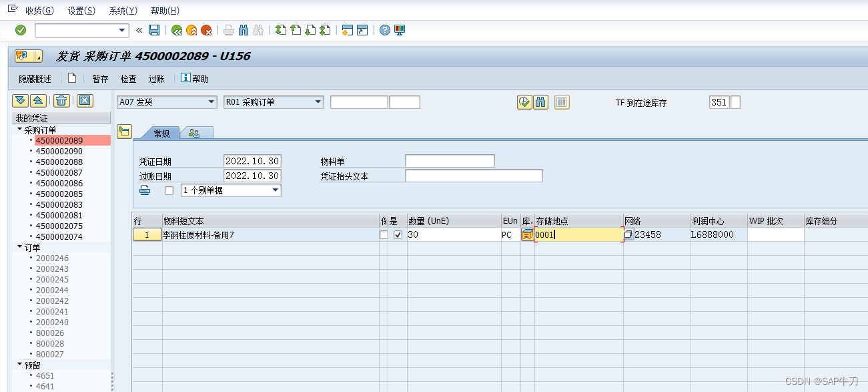
Task: Go to Last Page icon
Action: point(325,30)
